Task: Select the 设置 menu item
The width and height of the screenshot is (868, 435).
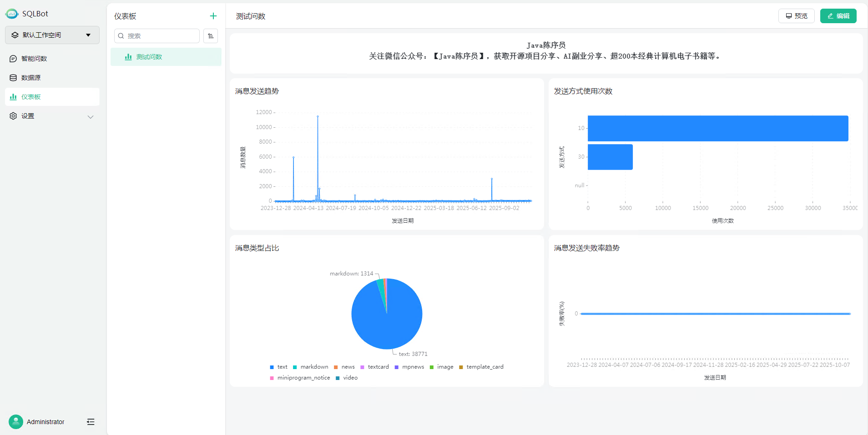Action: (28, 116)
